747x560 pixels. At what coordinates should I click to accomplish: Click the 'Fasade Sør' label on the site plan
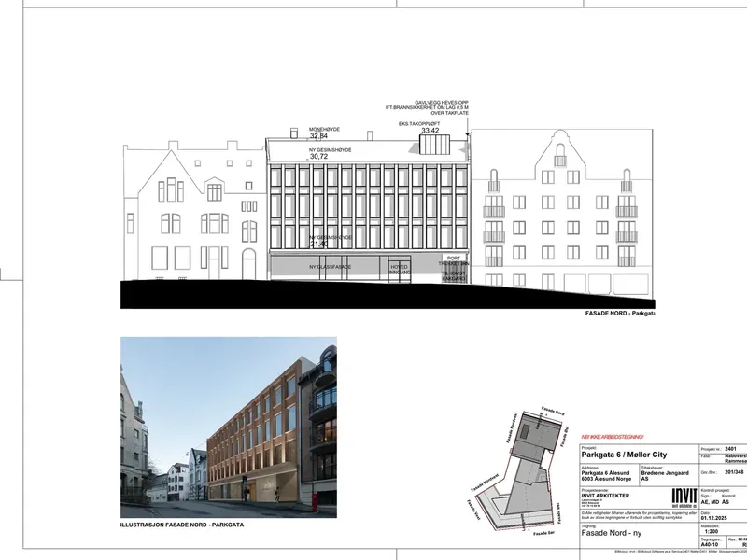pos(543,533)
